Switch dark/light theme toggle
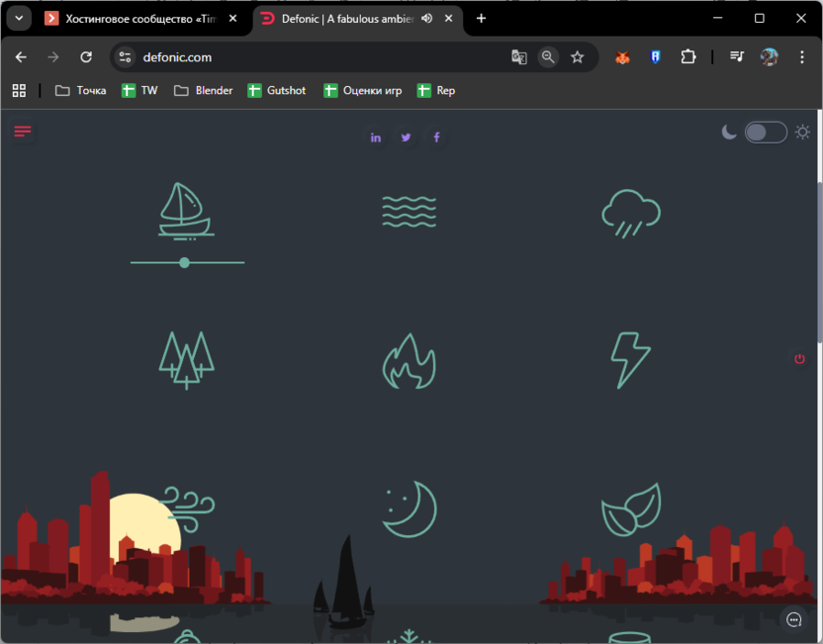This screenshot has width=823, height=644. pyautogui.click(x=766, y=133)
